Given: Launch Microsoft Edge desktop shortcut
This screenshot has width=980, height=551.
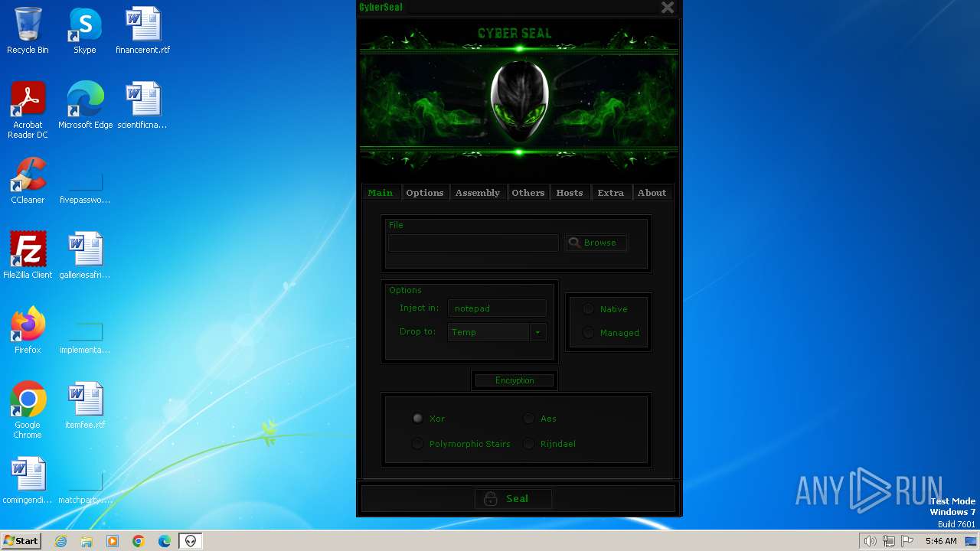Looking at the screenshot, I should 85,106.
